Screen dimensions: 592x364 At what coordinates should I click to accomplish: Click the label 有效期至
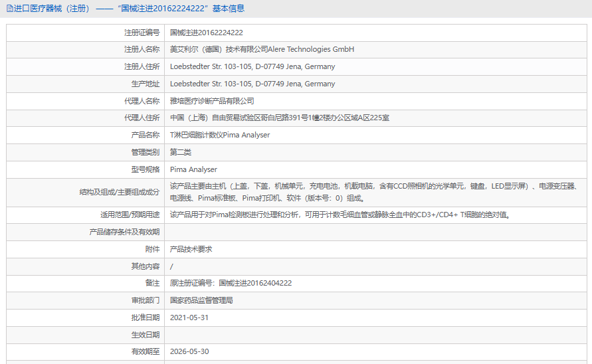(x=146, y=351)
